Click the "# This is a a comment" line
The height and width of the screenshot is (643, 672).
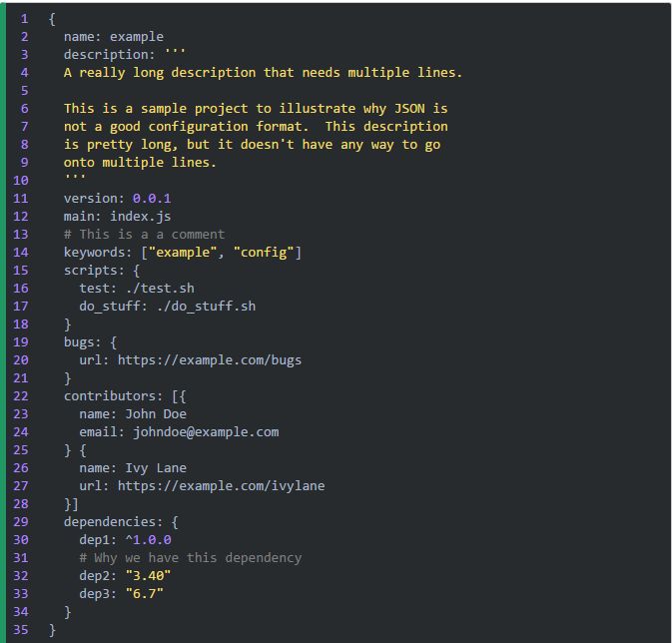[144, 234]
